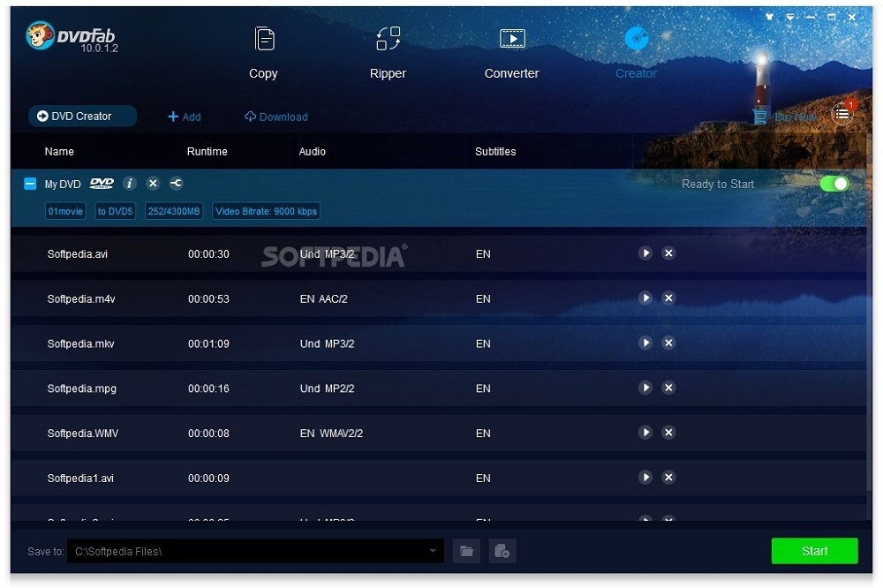
Task: Open the Save to path dropdown
Action: click(x=432, y=550)
